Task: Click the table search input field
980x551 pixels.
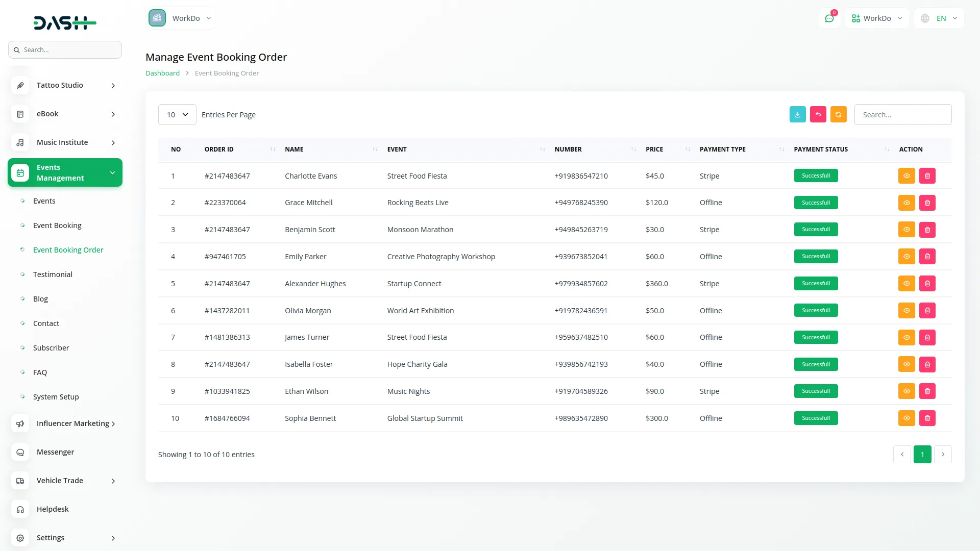Action: tap(902, 115)
